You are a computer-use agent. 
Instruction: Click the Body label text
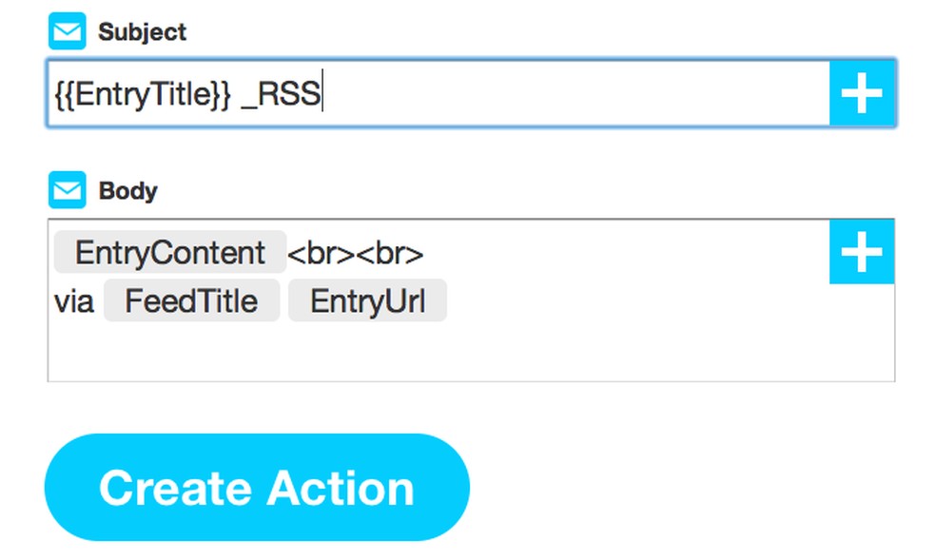click(128, 191)
